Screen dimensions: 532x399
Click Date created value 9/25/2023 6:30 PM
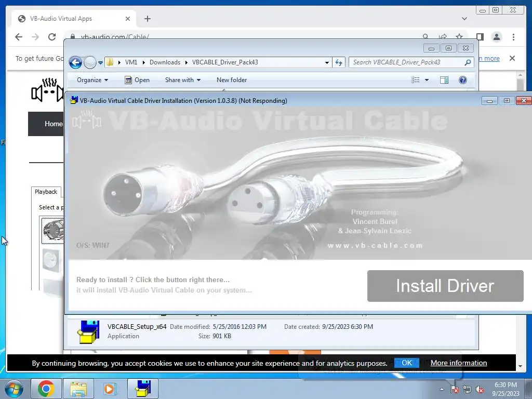(x=348, y=326)
